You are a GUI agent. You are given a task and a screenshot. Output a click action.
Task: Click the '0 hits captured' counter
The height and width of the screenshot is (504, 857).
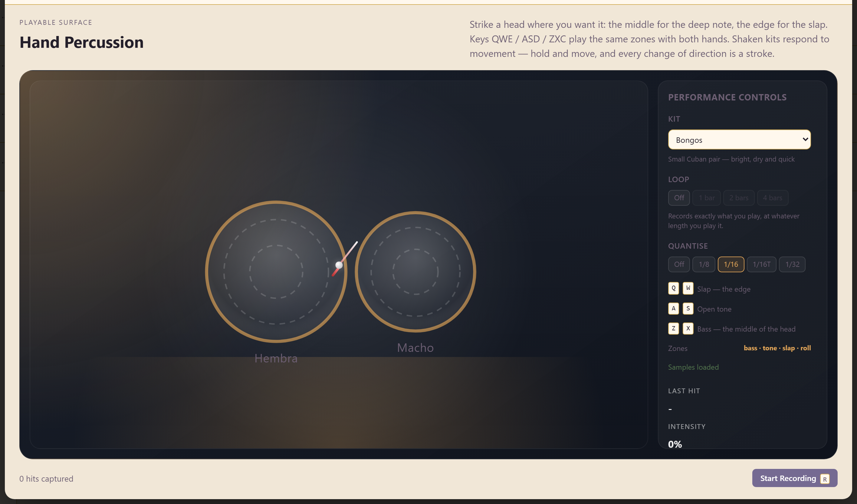pos(46,479)
